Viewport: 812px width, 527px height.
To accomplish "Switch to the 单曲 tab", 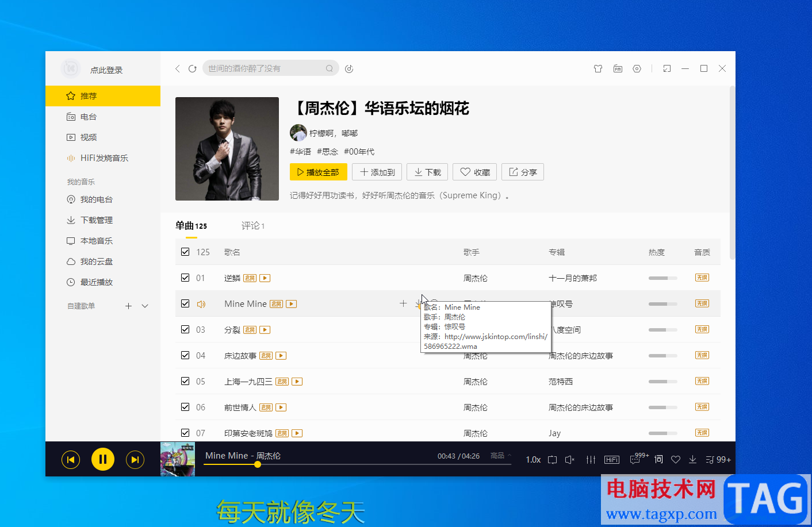I will (191, 226).
